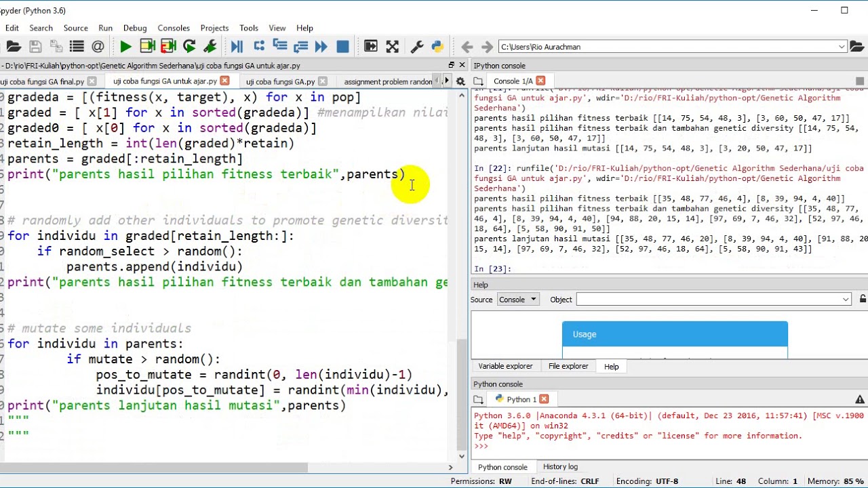This screenshot has width=868, height=488.
Task: Undock the editor pane icon
Action: 451,65
